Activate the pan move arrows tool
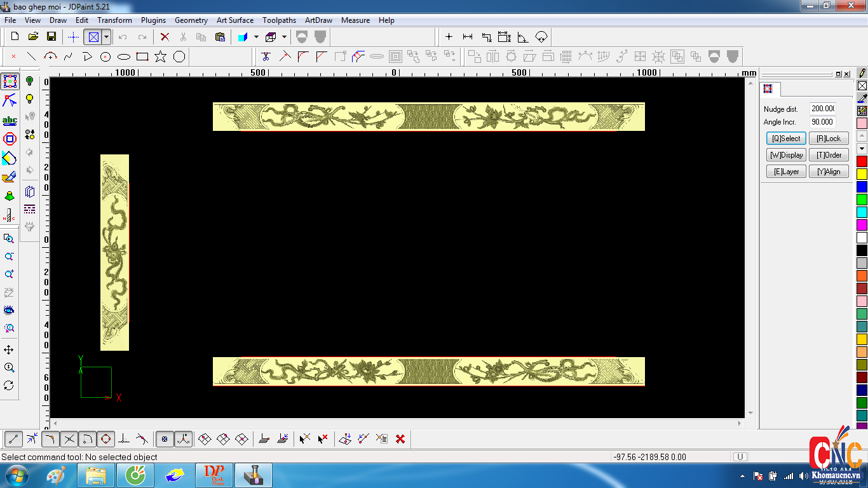 pyautogui.click(x=9, y=350)
